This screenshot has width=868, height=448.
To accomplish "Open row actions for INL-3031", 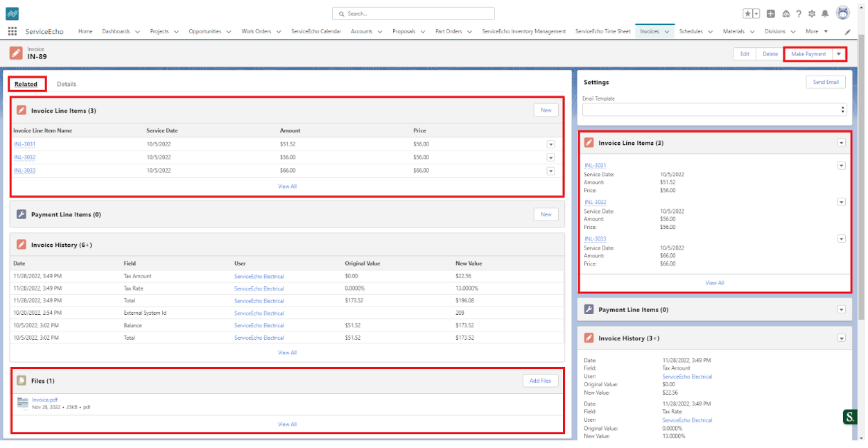I will point(550,144).
